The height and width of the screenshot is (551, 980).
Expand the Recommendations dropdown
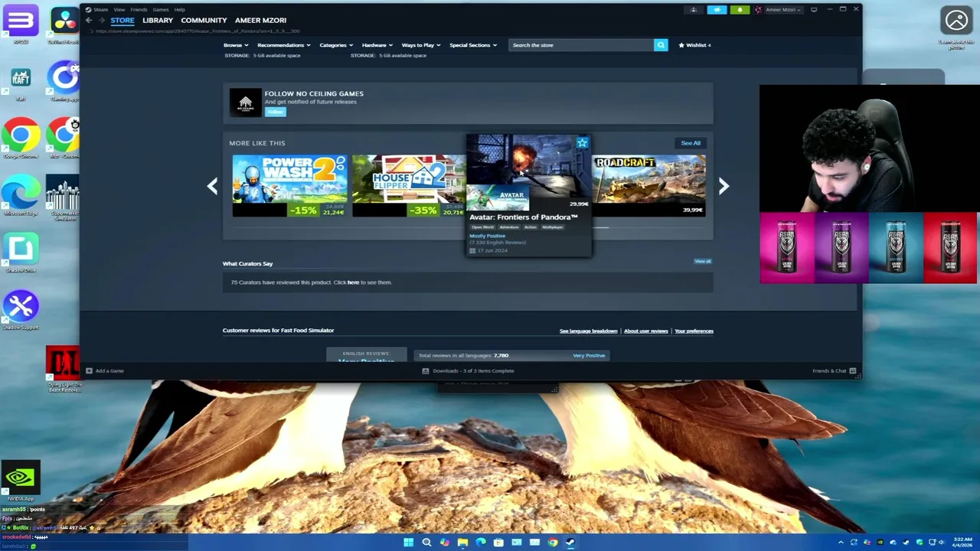(284, 45)
